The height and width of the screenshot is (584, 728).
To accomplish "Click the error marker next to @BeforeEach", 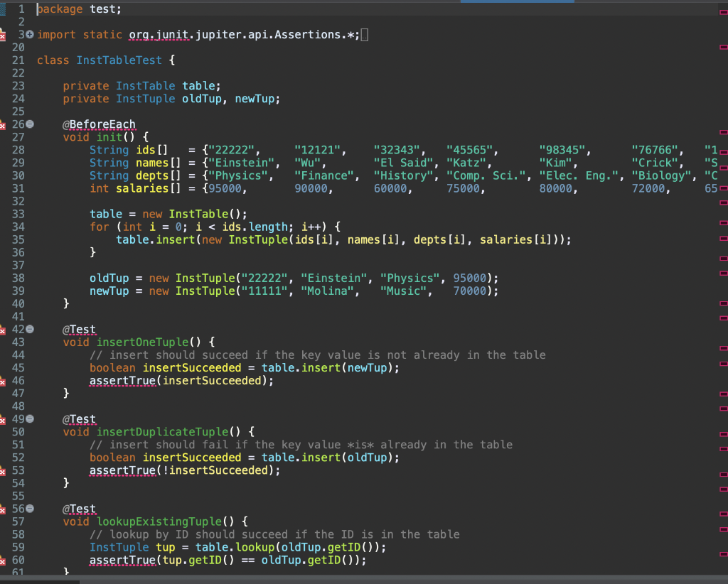I will tap(2, 124).
